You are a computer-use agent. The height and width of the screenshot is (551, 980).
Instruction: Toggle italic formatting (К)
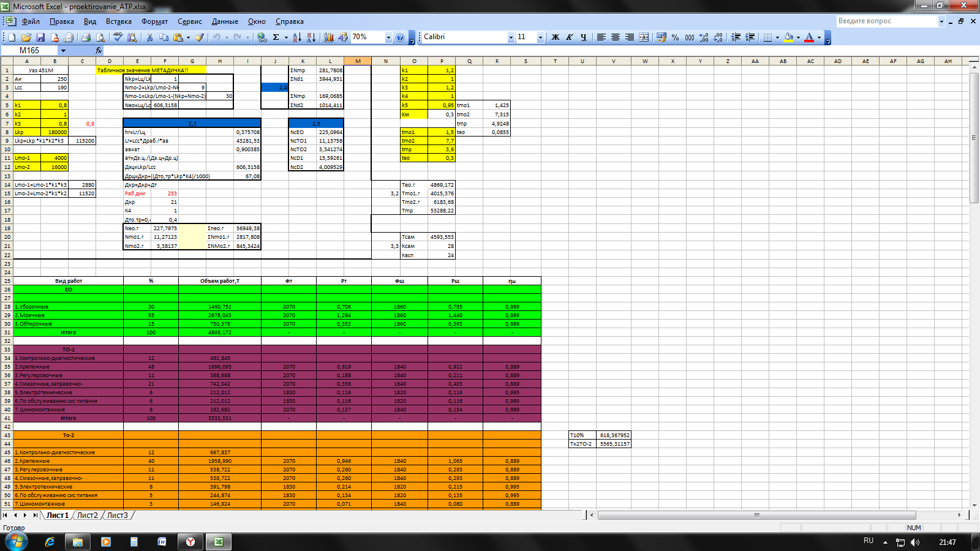click(x=570, y=37)
